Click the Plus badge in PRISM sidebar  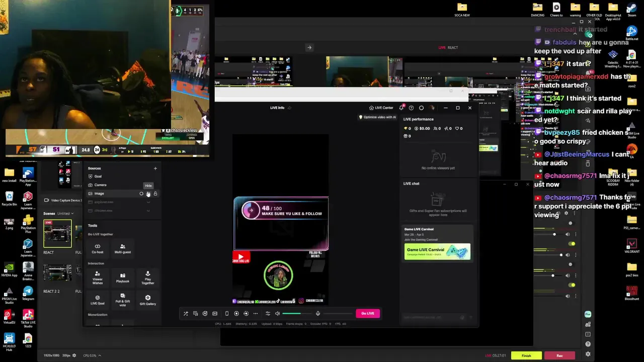click(588, 314)
